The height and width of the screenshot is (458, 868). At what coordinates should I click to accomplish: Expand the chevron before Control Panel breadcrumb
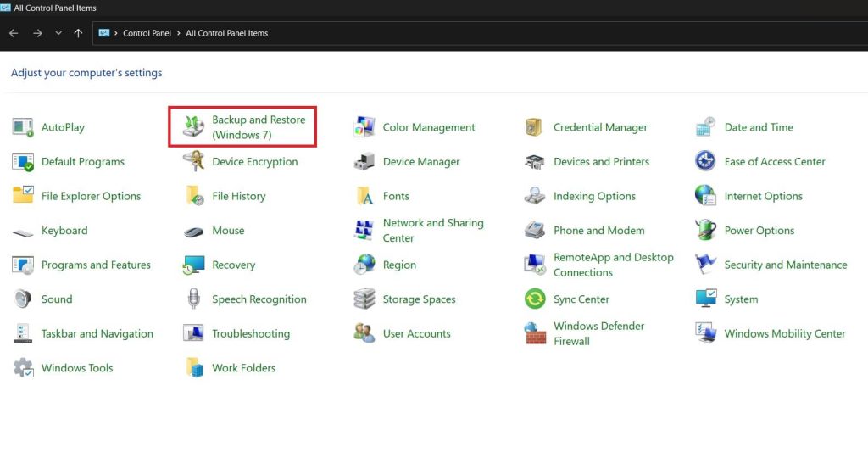[116, 33]
